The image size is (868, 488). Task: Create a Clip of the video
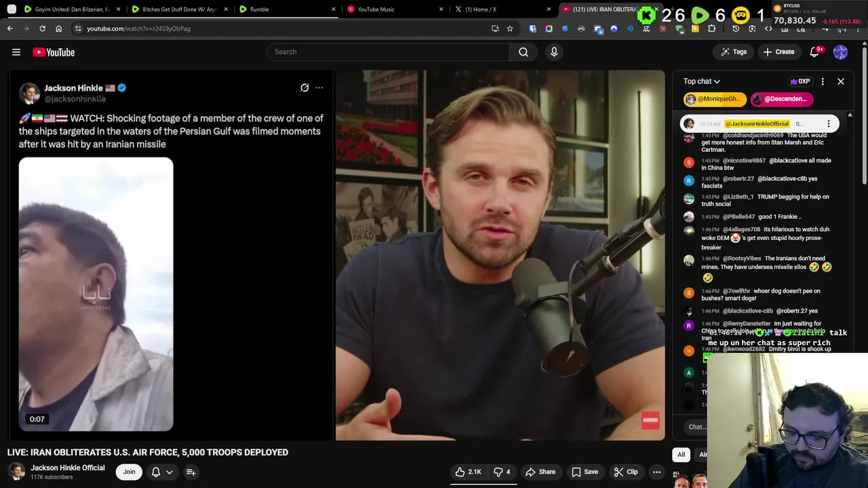click(x=626, y=472)
